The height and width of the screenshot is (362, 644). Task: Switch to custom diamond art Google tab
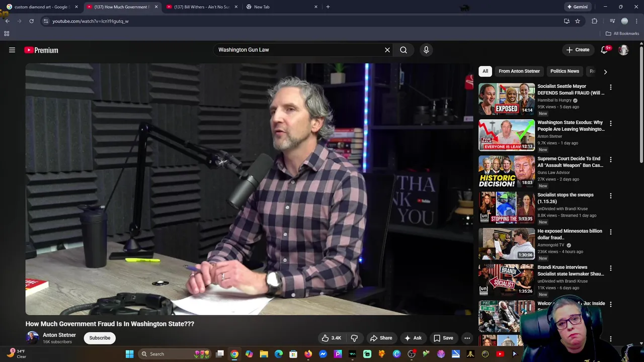tap(41, 7)
